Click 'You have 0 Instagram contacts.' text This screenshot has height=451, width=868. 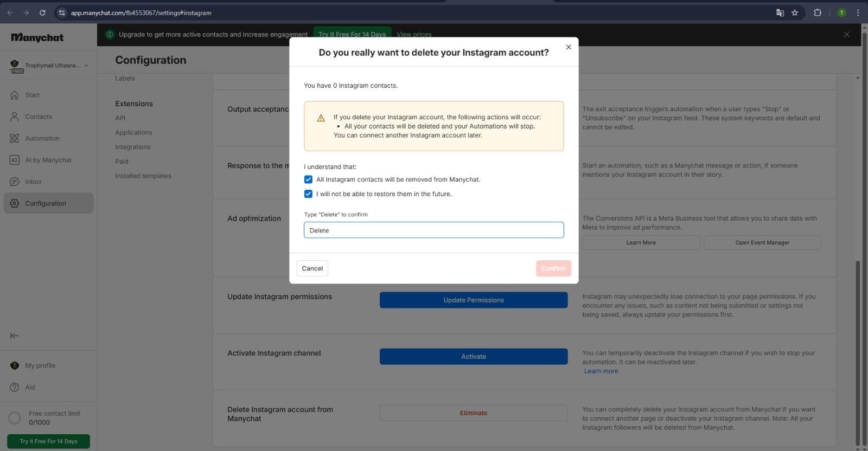pyautogui.click(x=350, y=86)
